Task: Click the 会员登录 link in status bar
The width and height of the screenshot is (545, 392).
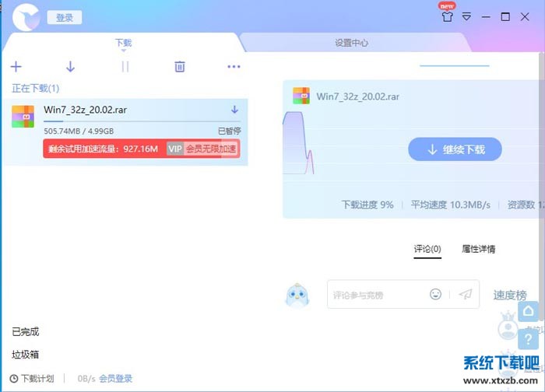Action: (115, 379)
